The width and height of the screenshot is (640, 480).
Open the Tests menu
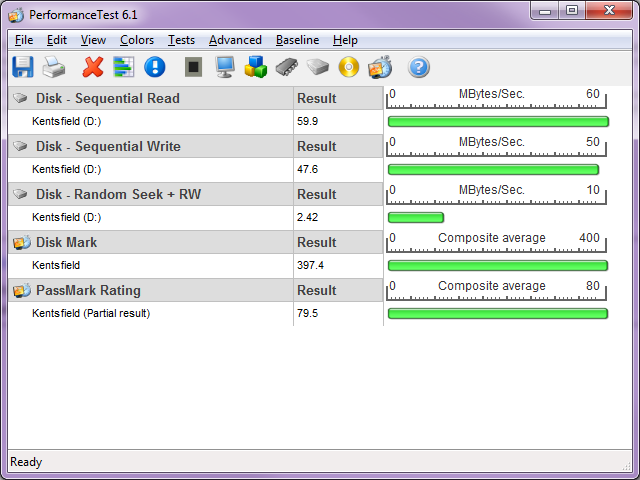point(181,40)
